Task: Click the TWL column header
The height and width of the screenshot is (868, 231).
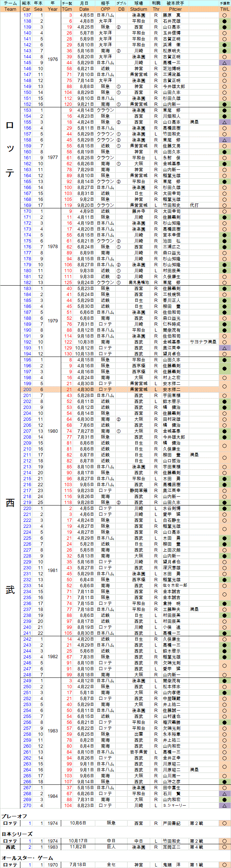Action: pos(224,9)
